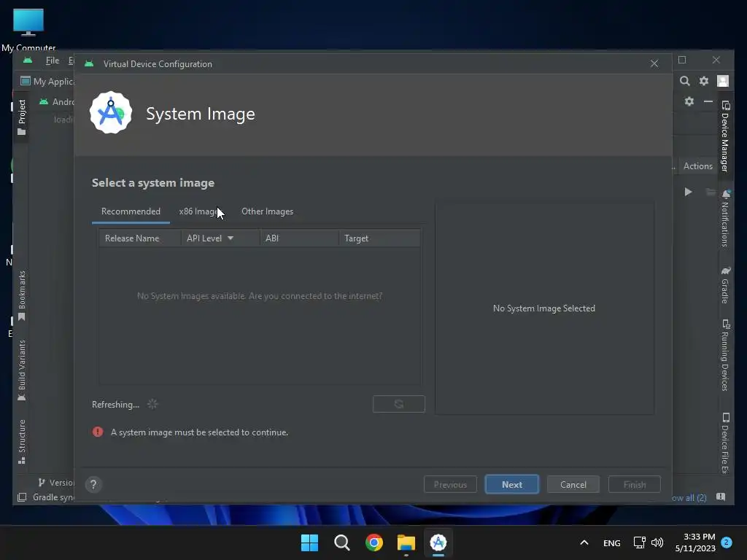The height and width of the screenshot is (560, 747).
Task: Launch the device with the play icon
Action: (688, 192)
